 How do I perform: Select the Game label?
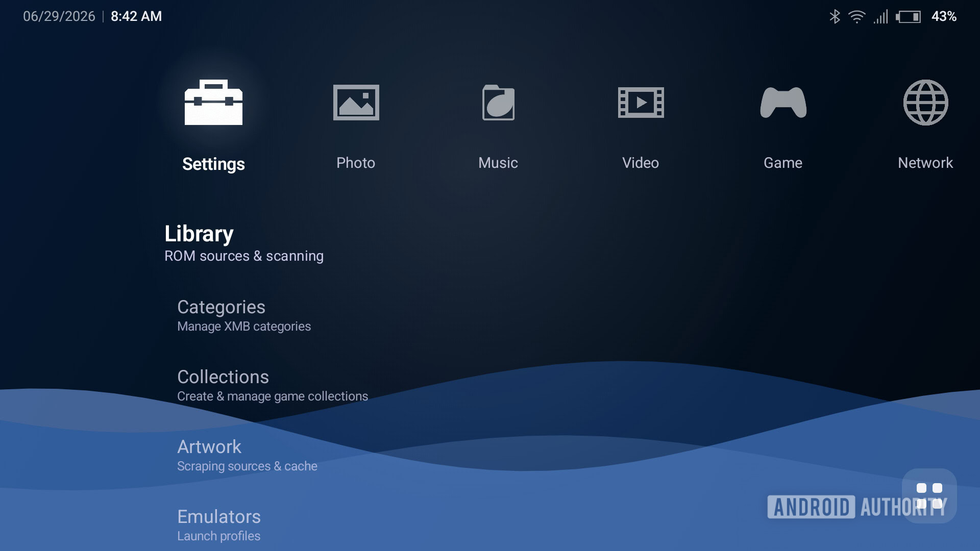(783, 163)
